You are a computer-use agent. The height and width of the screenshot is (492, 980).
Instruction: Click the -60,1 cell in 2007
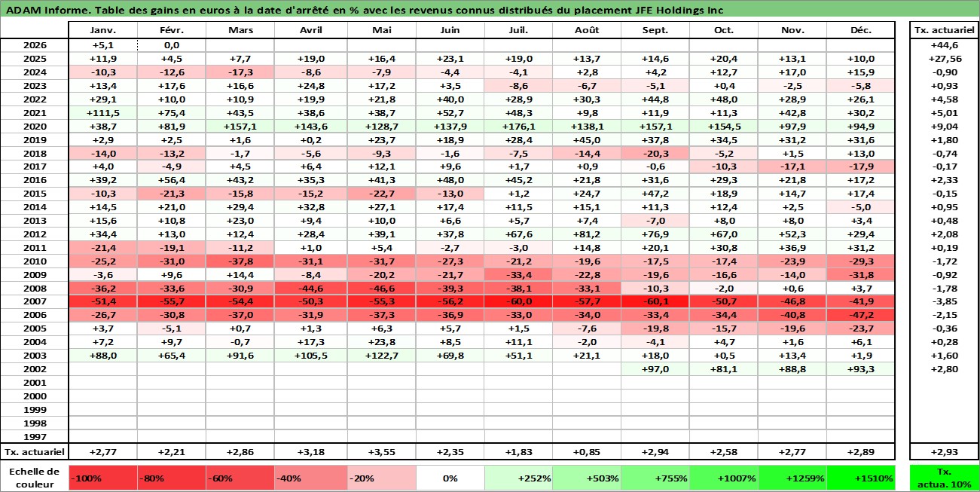(x=655, y=301)
